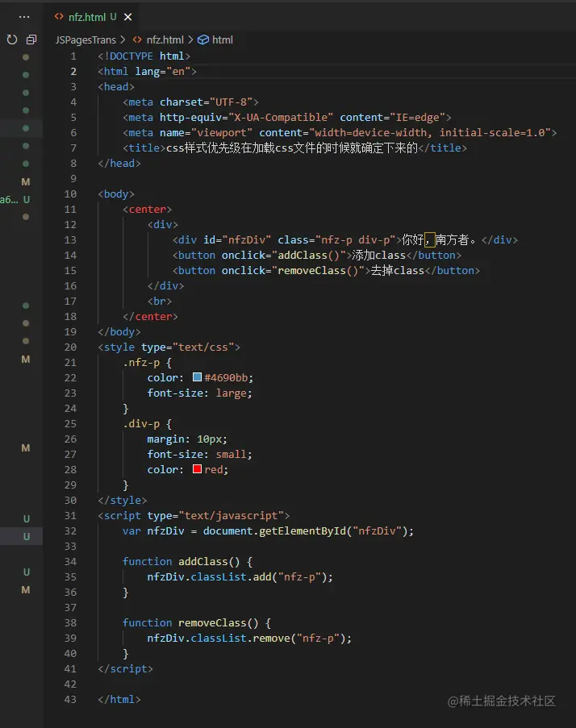Click '<!DOCTYPE html>' on line 1
This screenshot has height=728, width=576.
pyautogui.click(x=144, y=56)
